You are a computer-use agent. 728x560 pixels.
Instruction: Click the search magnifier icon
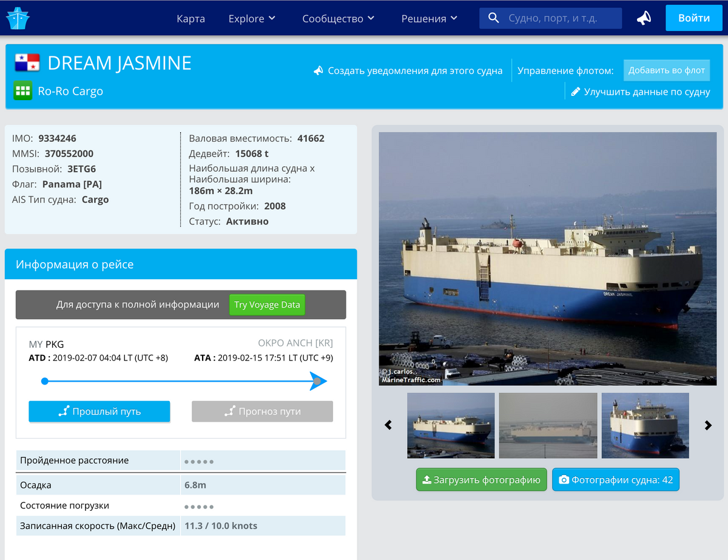tap(494, 18)
